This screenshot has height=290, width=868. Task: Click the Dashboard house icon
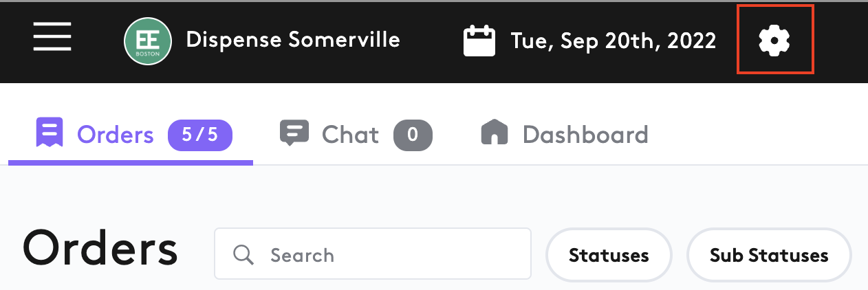pos(494,133)
